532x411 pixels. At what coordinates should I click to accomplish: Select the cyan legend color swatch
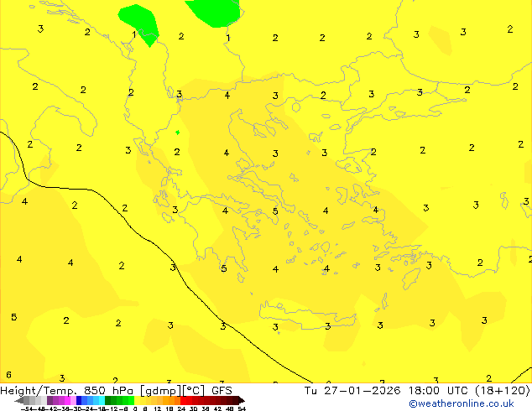click(102, 400)
